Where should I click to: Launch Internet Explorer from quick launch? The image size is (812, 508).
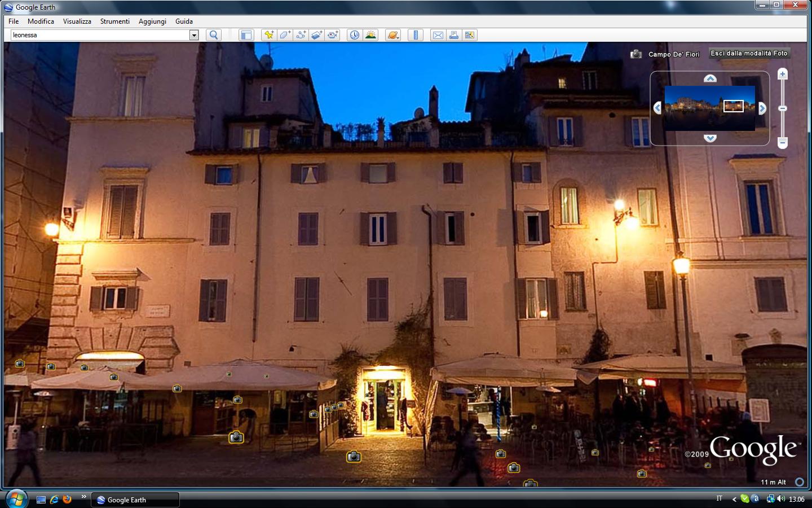tap(54, 500)
